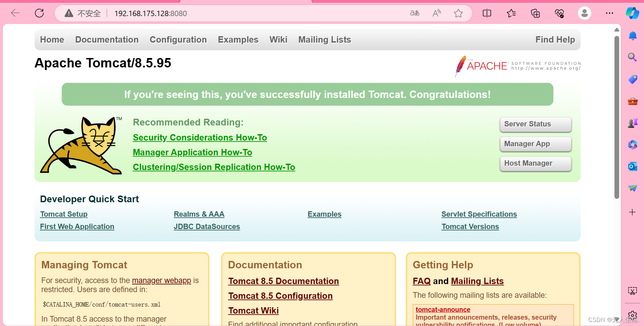Open the Home menu item
The image size is (644, 326).
[x=52, y=40]
